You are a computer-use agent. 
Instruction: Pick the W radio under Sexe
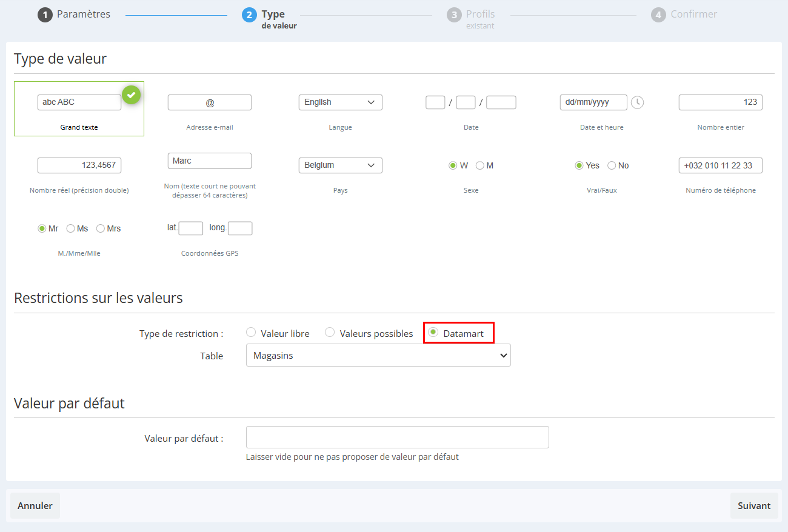pos(453,165)
